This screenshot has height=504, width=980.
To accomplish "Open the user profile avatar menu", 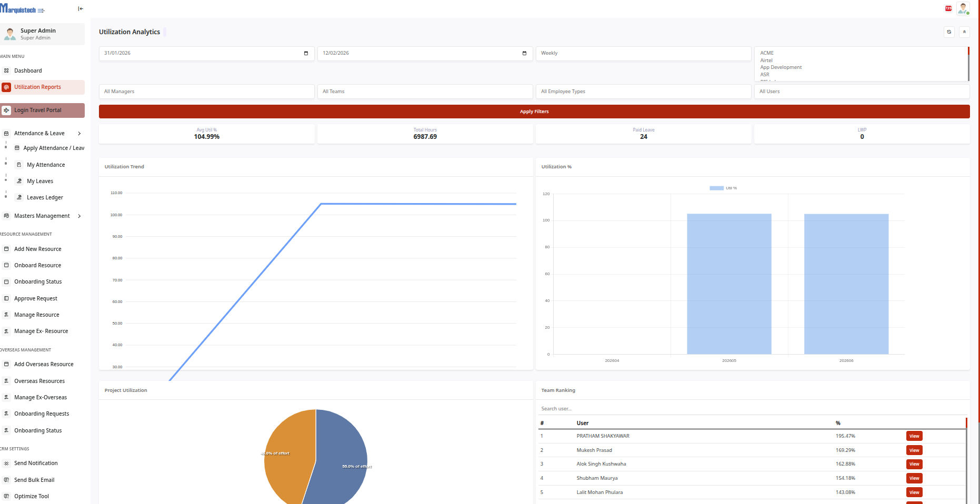I will pyautogui.click(x=963, y=8).
